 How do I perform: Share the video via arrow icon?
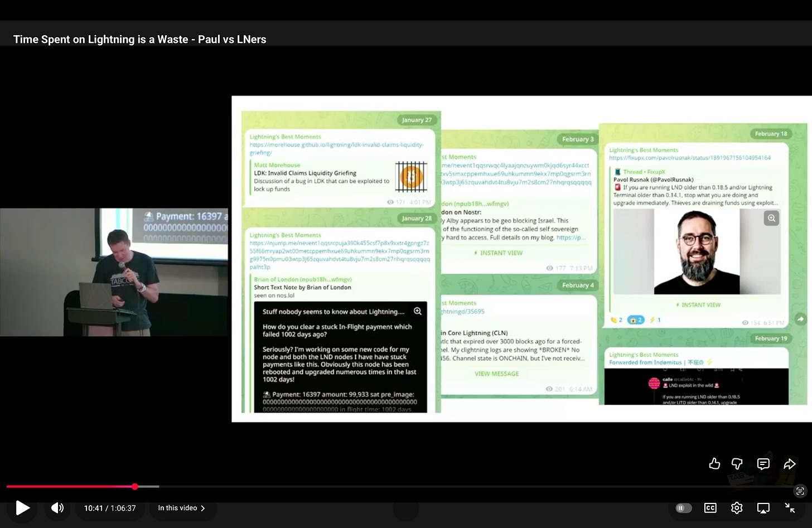click(790, 464)
